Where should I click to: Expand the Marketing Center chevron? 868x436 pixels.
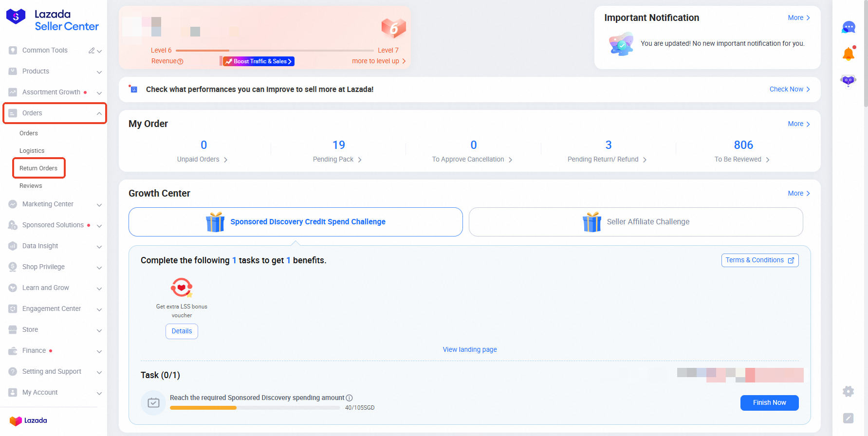point(99,205)
